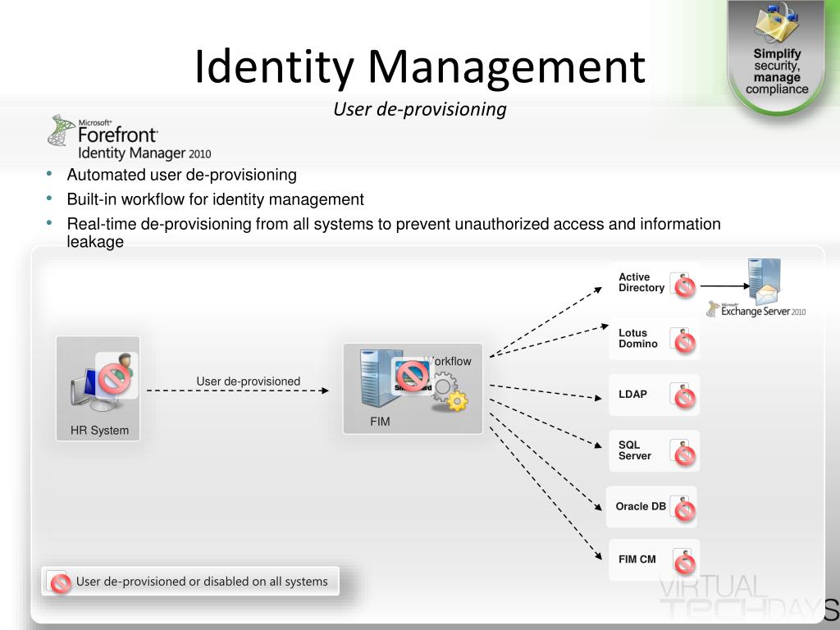
Task: Click the 'LDAP' label
Action: tap(632, 395)
